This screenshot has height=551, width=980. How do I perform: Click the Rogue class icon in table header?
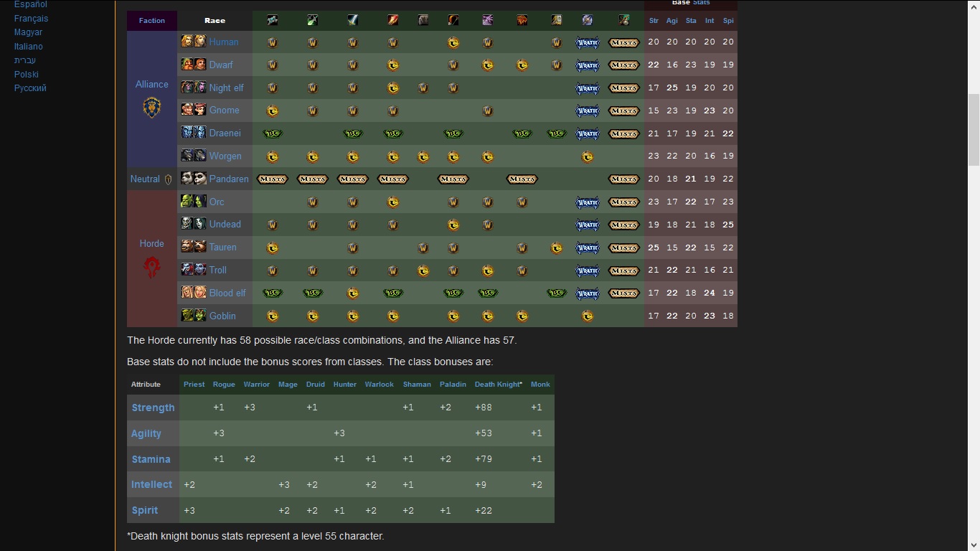click(x=313, y=20)
